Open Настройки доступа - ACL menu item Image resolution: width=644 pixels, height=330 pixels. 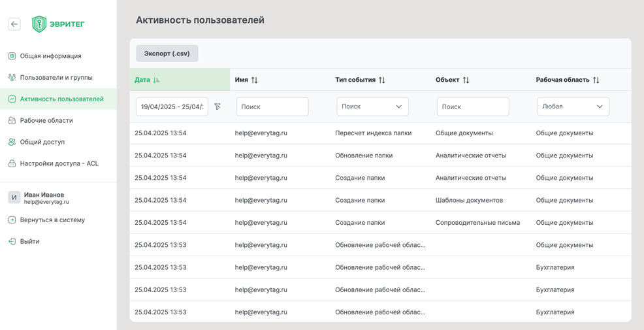click(x=59, y=163)
